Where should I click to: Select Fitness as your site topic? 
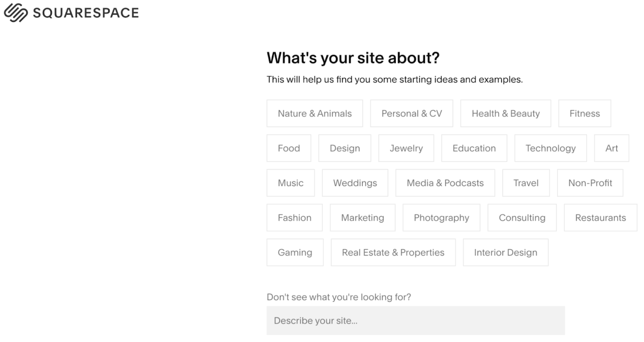(585, 113)
